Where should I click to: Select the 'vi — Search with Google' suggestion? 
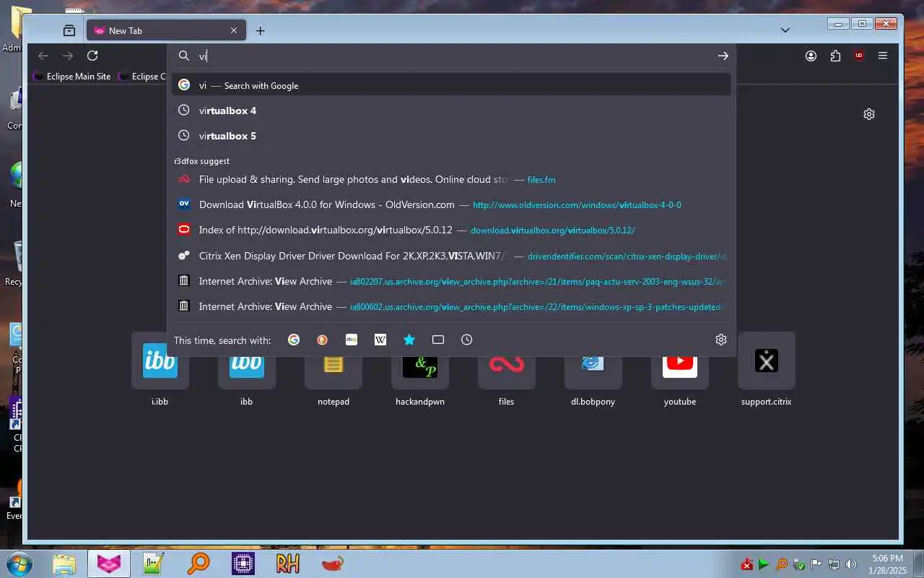coord(451,85)
